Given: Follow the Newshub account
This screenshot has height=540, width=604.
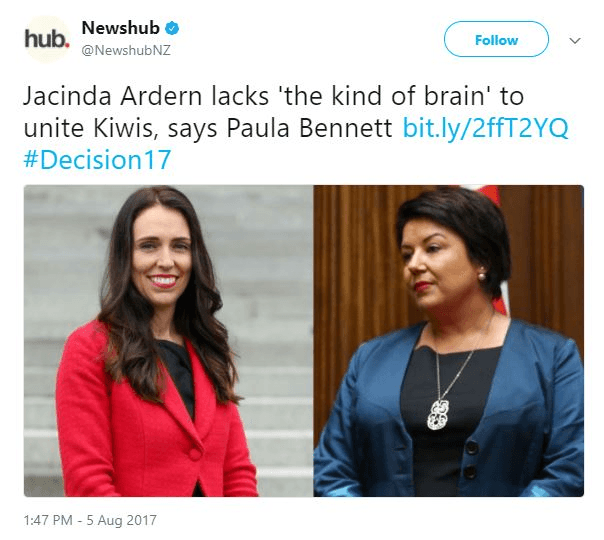Looking at the screenshot, I should pyautogui.click(x=496, y=39).
